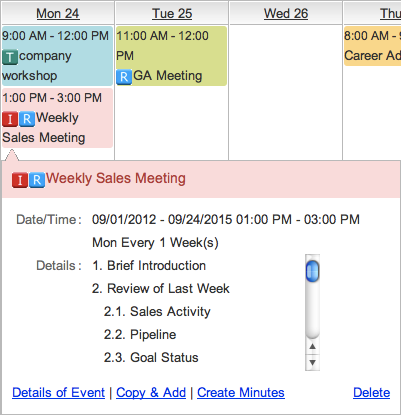Image resolution: width=401 pixels, height=415 pixels.
Task: Click the blue details scrollbar thumb
Action: pyautogui.click(x=312, y=271)
